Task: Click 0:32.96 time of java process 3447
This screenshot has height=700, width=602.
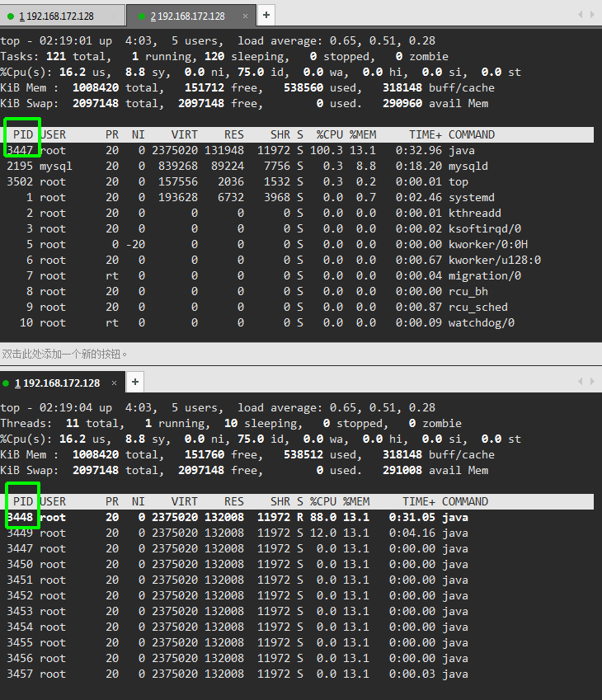Action: 418,150
